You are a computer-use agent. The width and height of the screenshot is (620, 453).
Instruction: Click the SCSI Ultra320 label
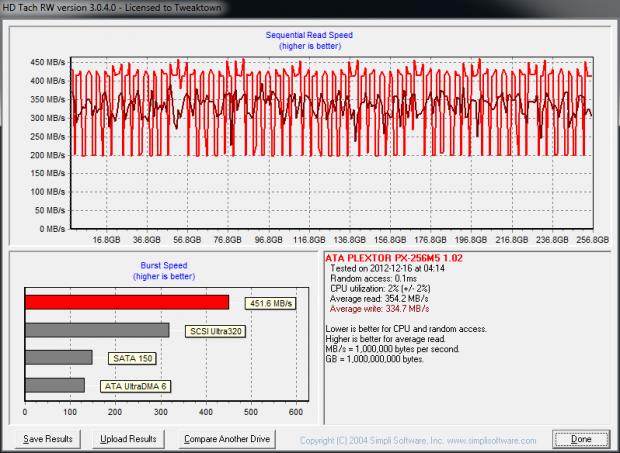(215, 331)
